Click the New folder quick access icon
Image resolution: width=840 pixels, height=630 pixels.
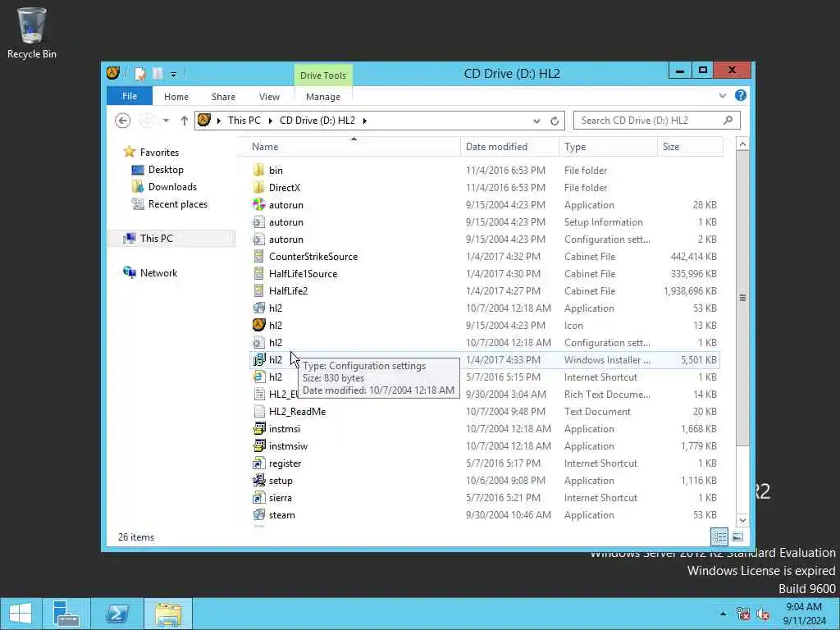(x=157, y=74)
